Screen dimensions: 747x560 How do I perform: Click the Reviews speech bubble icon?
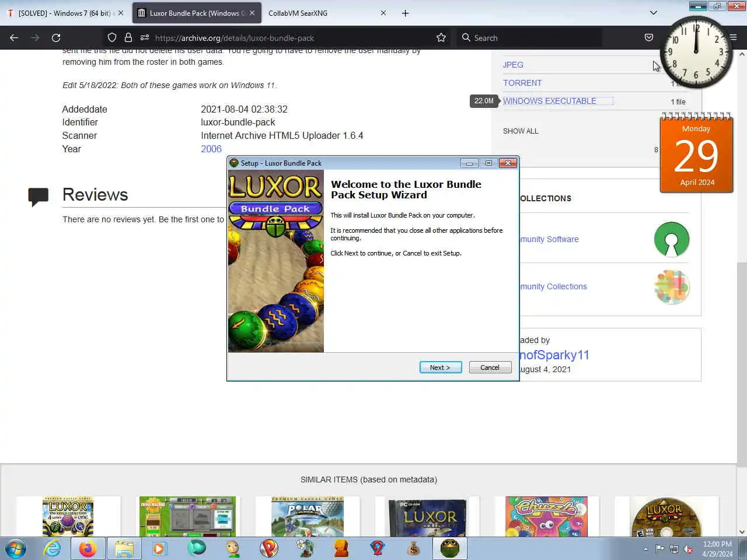point(39,197)
